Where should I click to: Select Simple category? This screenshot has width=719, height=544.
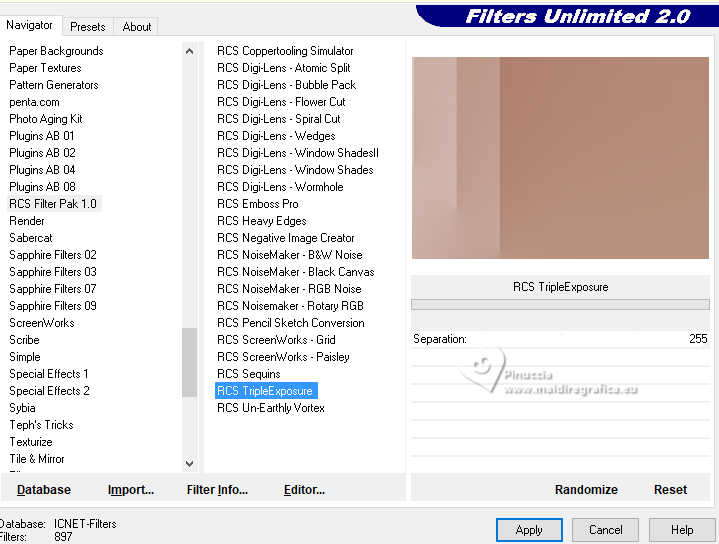(x=25, y=356)
